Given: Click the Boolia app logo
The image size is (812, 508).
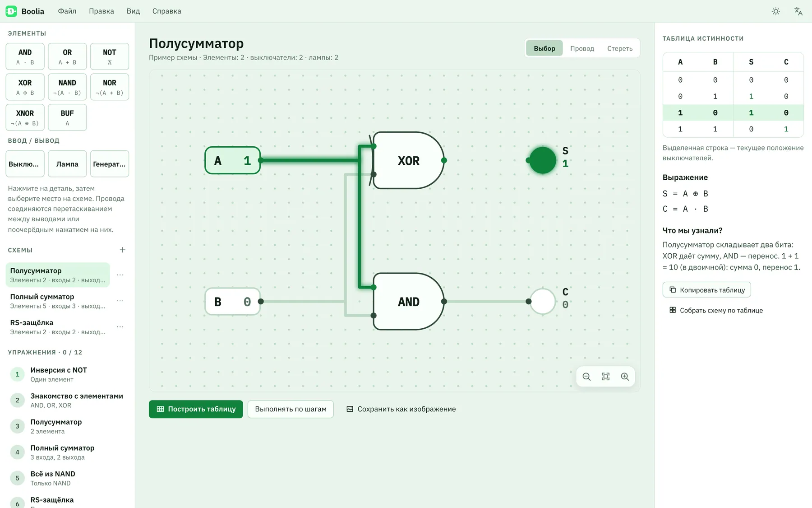Looking at the screenshot, I should [x=11, y=11].
